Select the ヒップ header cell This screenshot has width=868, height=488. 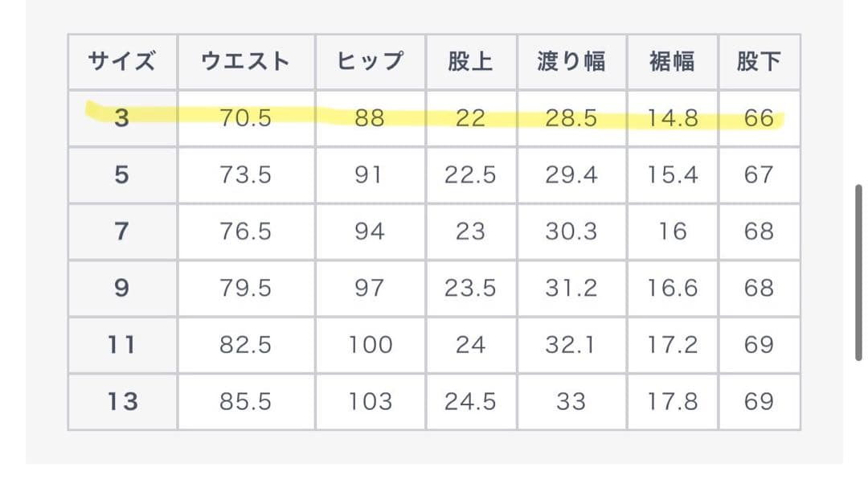coord(369,62)
